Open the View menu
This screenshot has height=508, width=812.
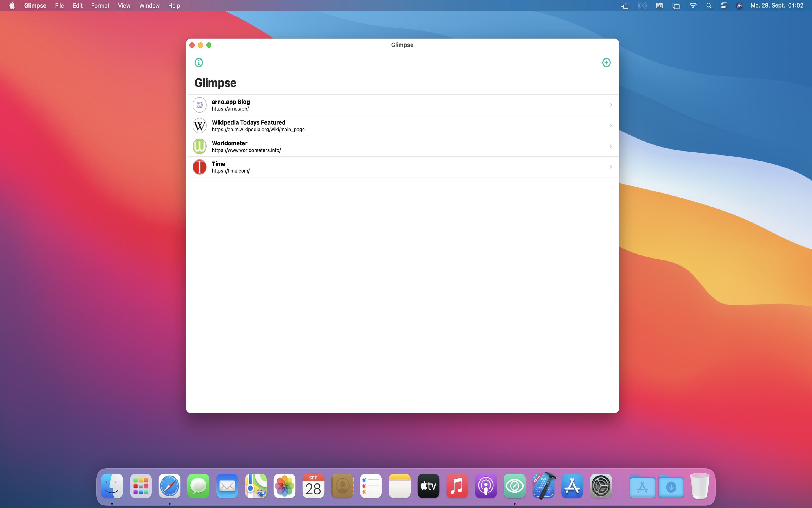click(x=124, y=6)
